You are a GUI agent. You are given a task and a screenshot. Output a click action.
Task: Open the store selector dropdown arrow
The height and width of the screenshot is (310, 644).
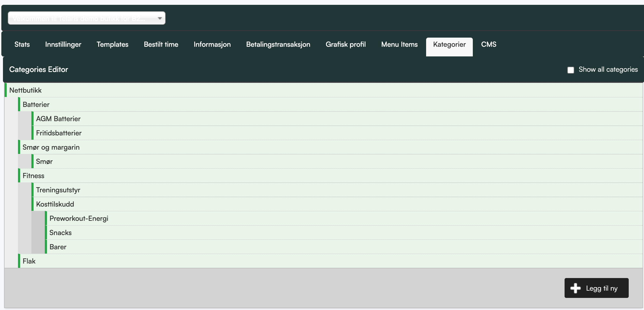pos(160,18)
